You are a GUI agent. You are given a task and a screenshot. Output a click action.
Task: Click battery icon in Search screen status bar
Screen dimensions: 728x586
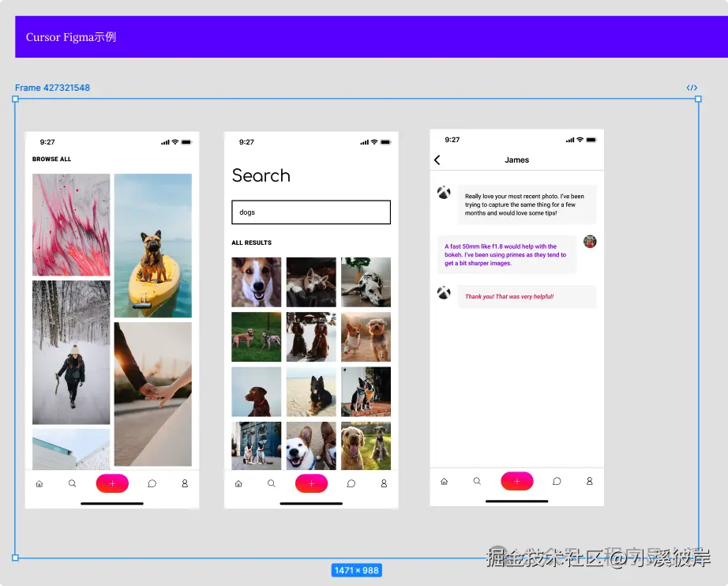coord(386,142)
